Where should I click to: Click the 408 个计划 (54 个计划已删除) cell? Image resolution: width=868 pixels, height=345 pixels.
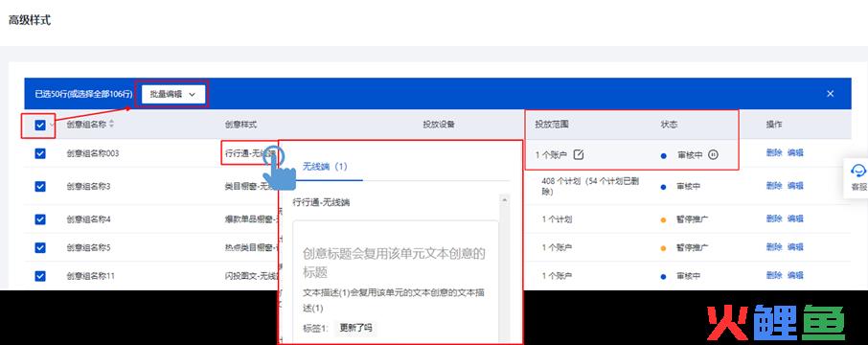tap(591, 187)
